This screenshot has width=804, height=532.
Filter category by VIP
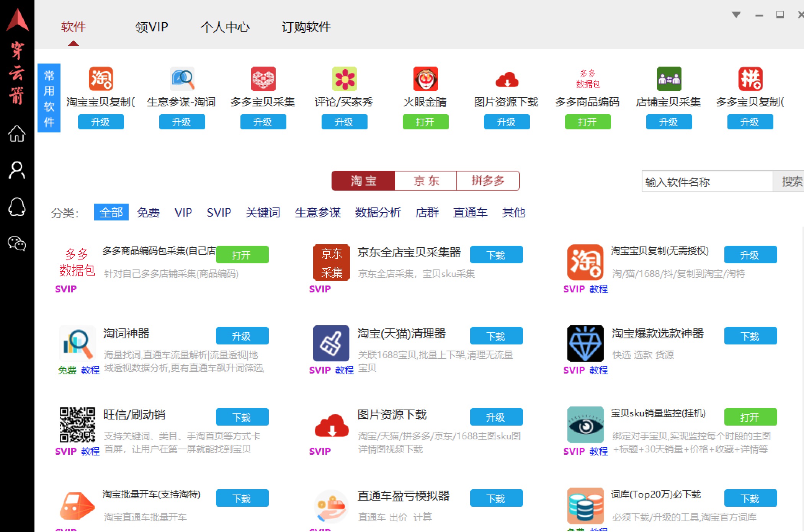coord(183,212)
